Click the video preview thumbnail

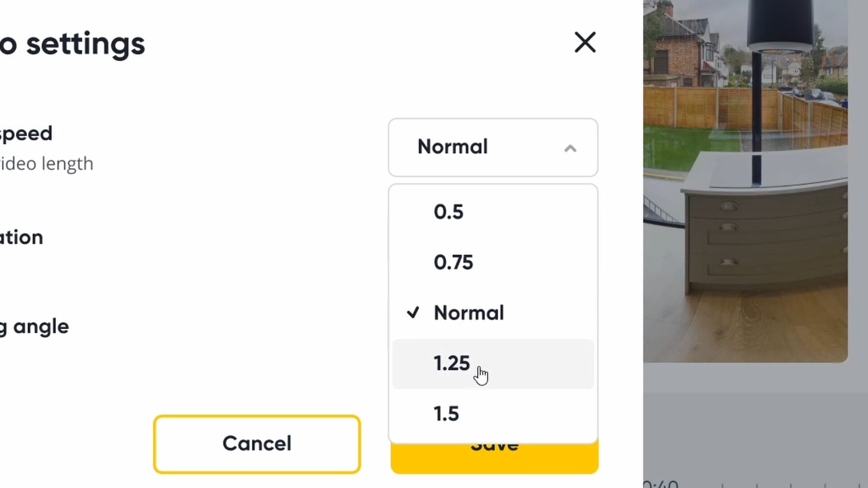click(x=745, y=181)
